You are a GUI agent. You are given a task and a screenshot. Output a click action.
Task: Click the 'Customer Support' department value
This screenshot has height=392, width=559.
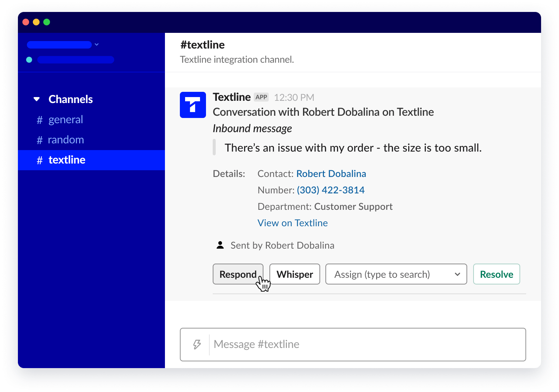click(x=353, y=206)
